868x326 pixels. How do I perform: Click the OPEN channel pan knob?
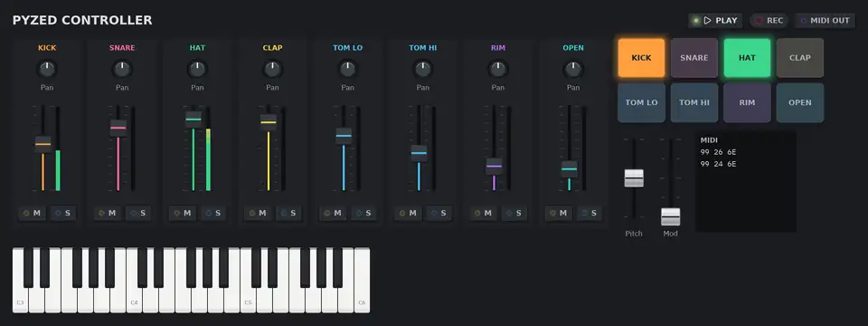pos(573,70)
